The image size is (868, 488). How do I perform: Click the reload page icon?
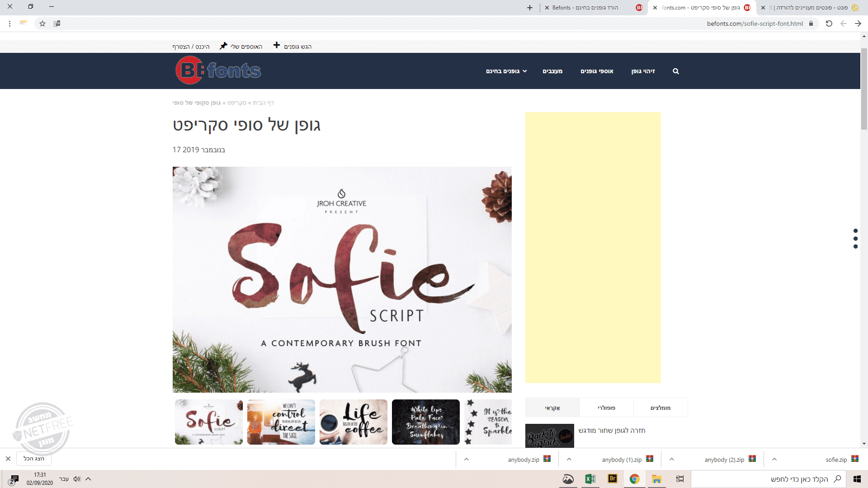point(829,23)
